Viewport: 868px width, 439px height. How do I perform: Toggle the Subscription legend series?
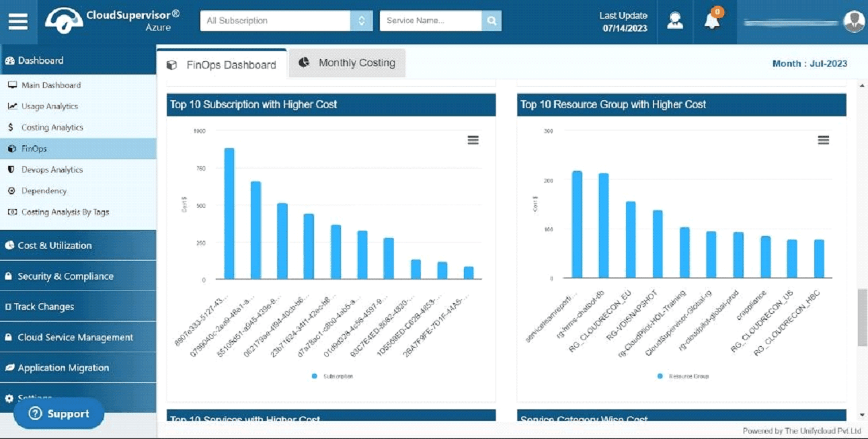click(332, 376)
